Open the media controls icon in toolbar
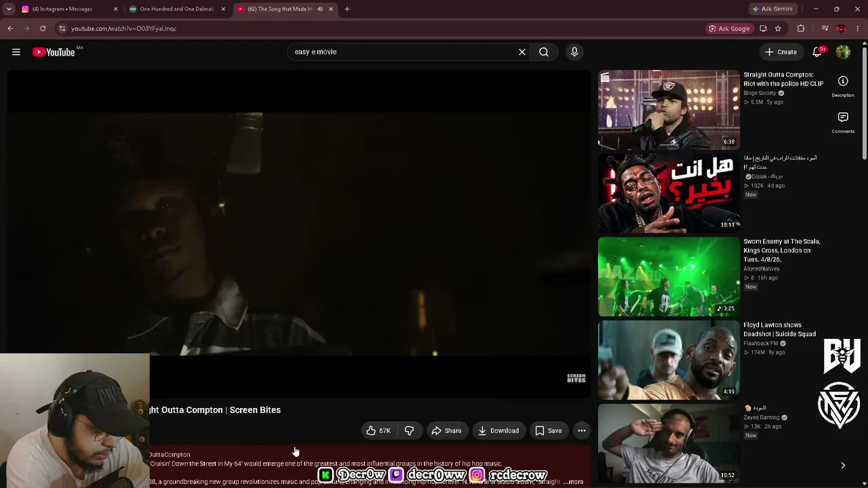The image size is (868, 488). pos(825,28)
